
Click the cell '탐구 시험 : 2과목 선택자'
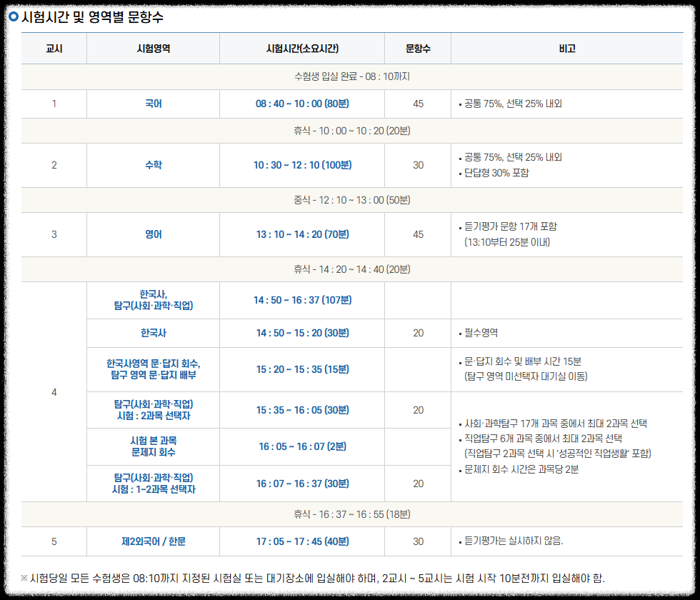pos(153,410)
